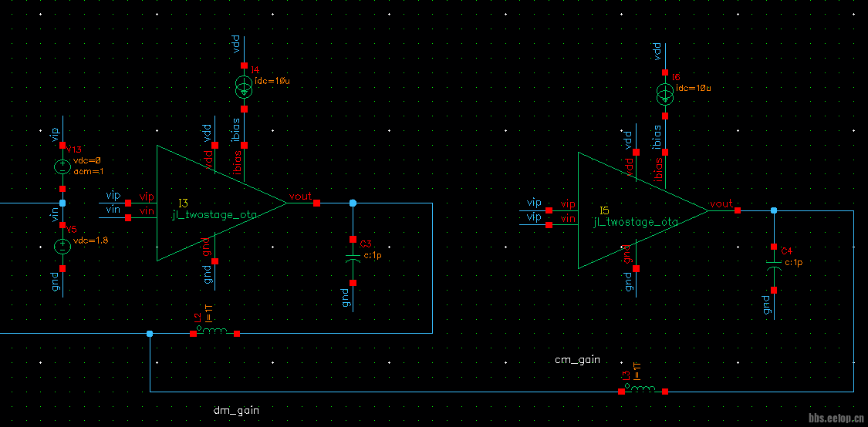The width and height of the screenshot is (868, 427).
Task: Click wire junction dot left of inductor L2
Action: pyautogui.click(x=150, y=334)
